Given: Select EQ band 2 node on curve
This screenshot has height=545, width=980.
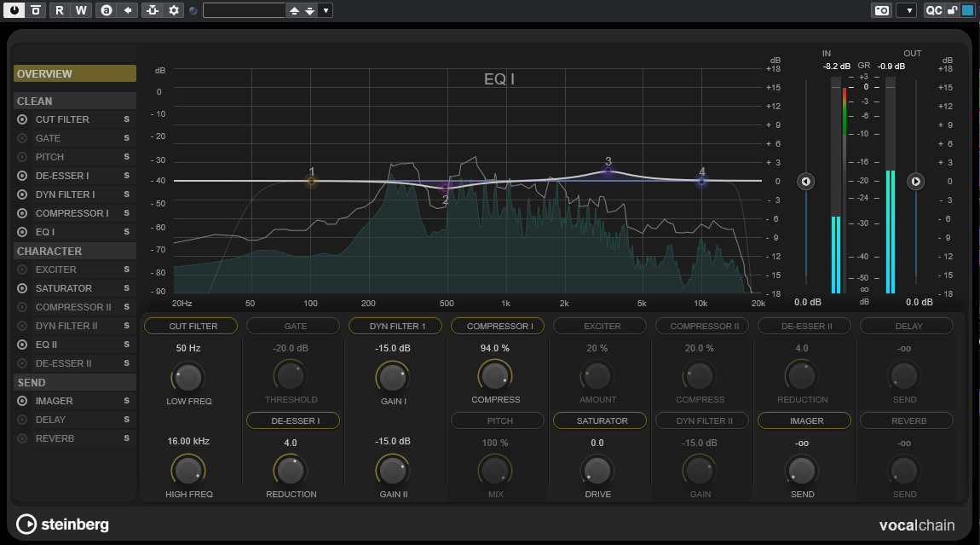Looking at the screenshot, I should 445,187.
